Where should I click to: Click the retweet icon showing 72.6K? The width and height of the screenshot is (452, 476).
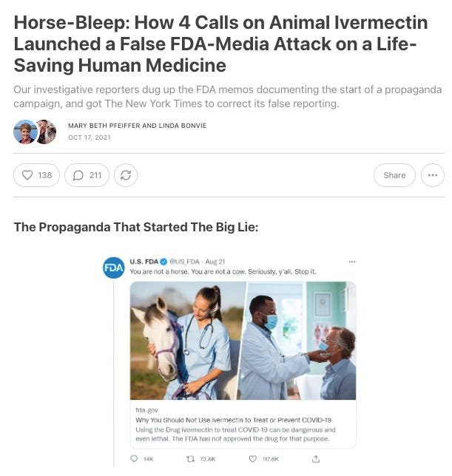(190, 459)
